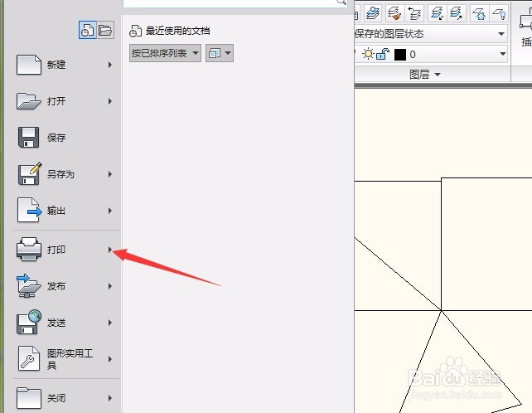The height and width of the screenshot is (413, 532).
Task: Click the search field at the top of the application menu
Action: [x=235, y=2]
